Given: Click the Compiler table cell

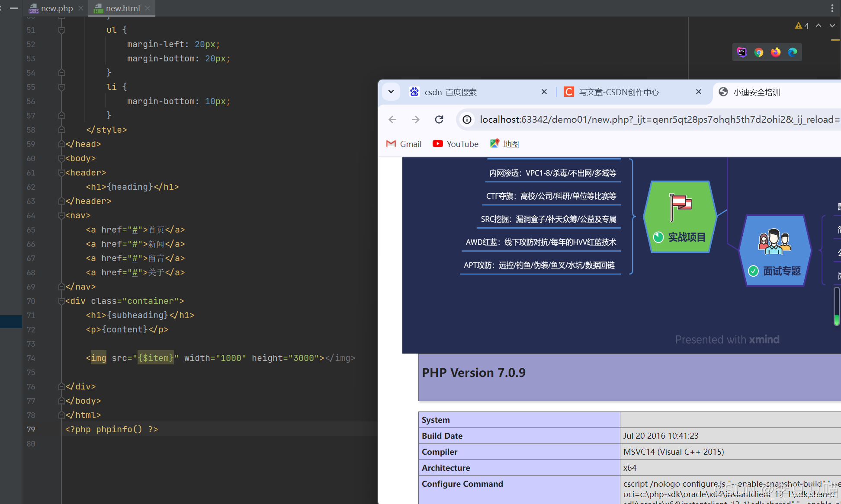Looking at the screenshot, I should [x=519, y=452].
